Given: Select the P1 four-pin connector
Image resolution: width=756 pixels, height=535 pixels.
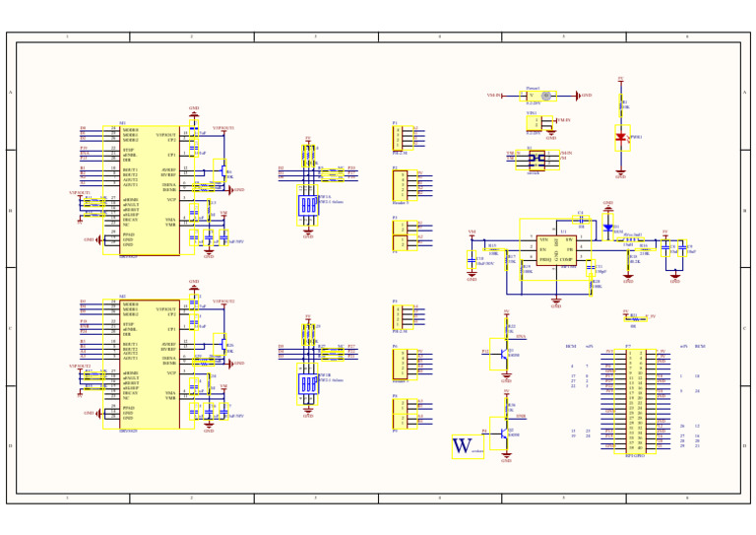Looking at the screenshot, I should pos(403,138).
